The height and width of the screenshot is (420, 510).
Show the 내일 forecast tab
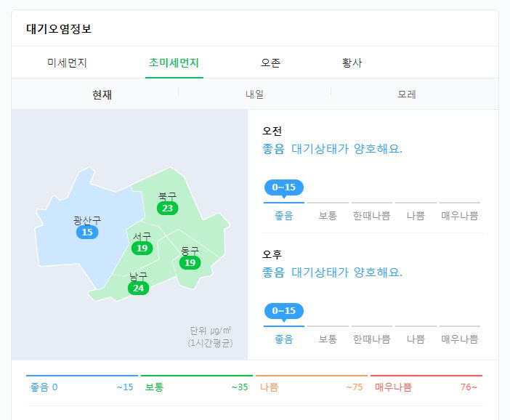tap(255, 94)
